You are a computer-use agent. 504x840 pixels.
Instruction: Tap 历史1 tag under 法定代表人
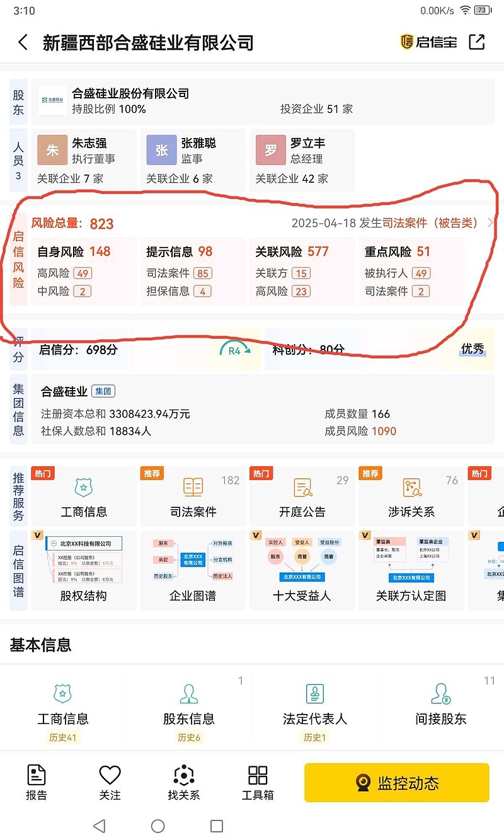coord(315,737)
